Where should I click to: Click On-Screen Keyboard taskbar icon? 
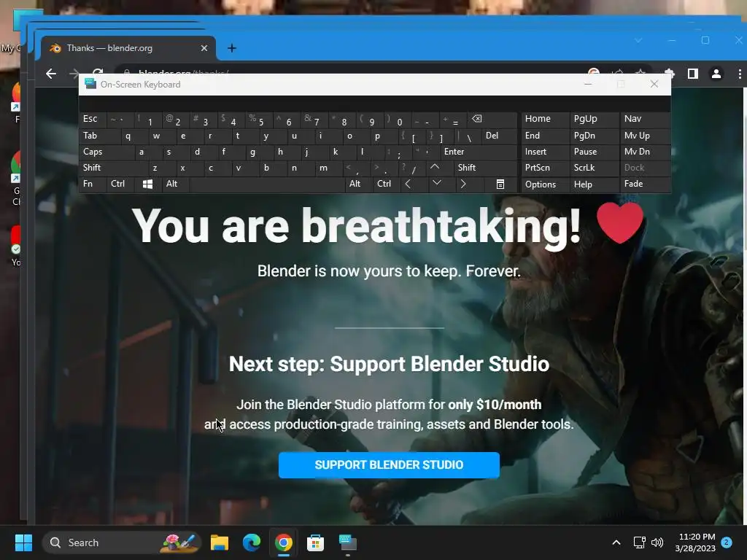coord(348,542)
